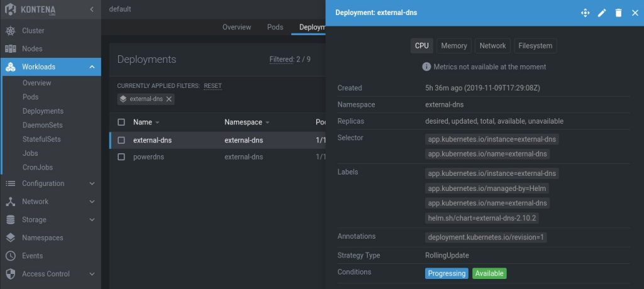The width and height of the screenshot is (644, 289).
Task: Expand the Configuration section chevron
Action: click(92, 183)
